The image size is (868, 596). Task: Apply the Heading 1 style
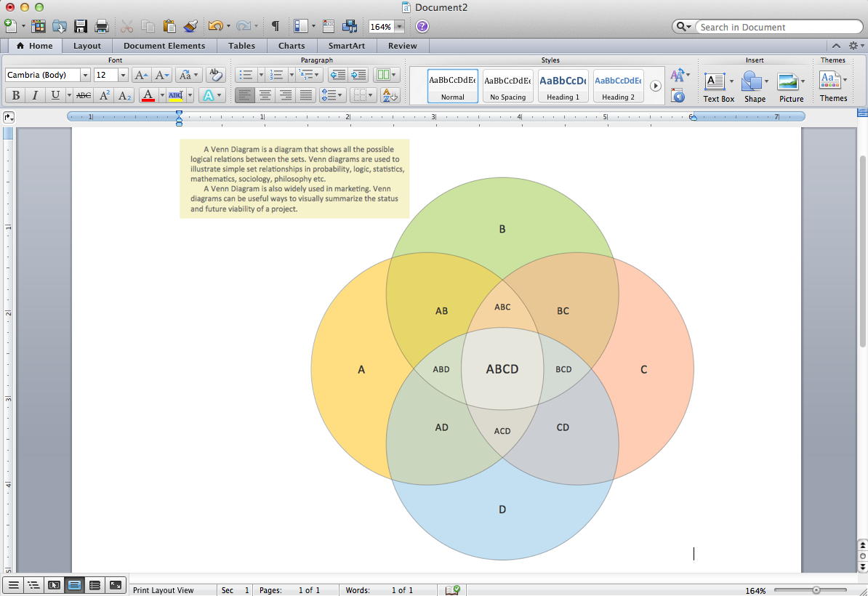pos(562,85)
